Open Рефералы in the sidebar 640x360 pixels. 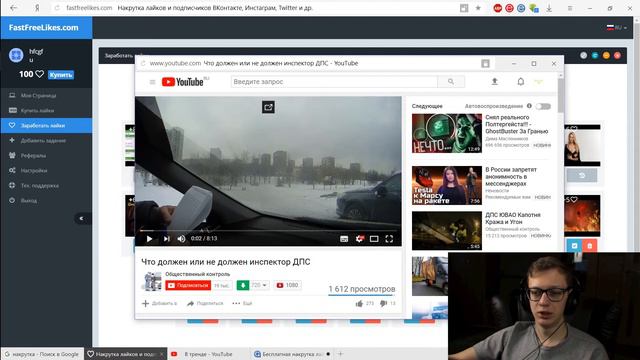(46, 156)
